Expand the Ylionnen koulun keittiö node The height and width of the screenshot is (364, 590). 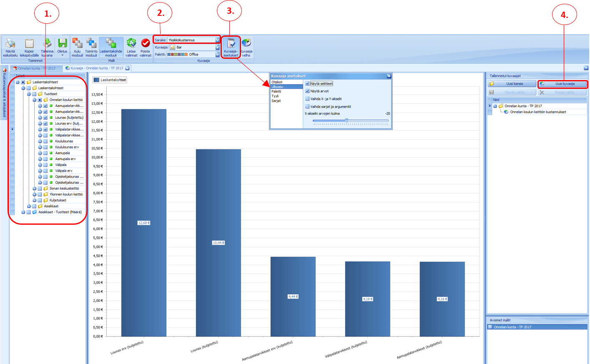34,194
